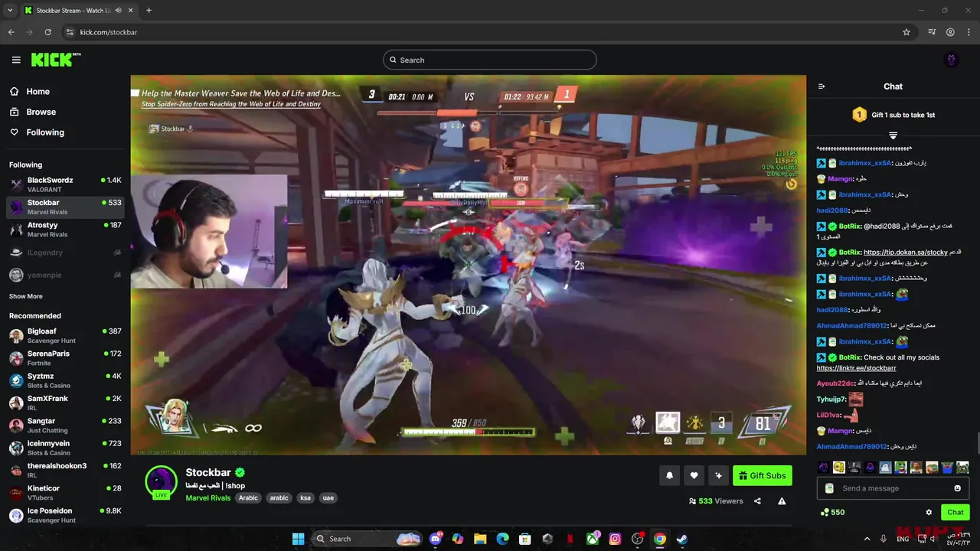Viewport: 980px width, 551px height.
Task: Open the linktr.ee/stockbarr link in chat
Action: pyautogui.click(x=856, y=368)
